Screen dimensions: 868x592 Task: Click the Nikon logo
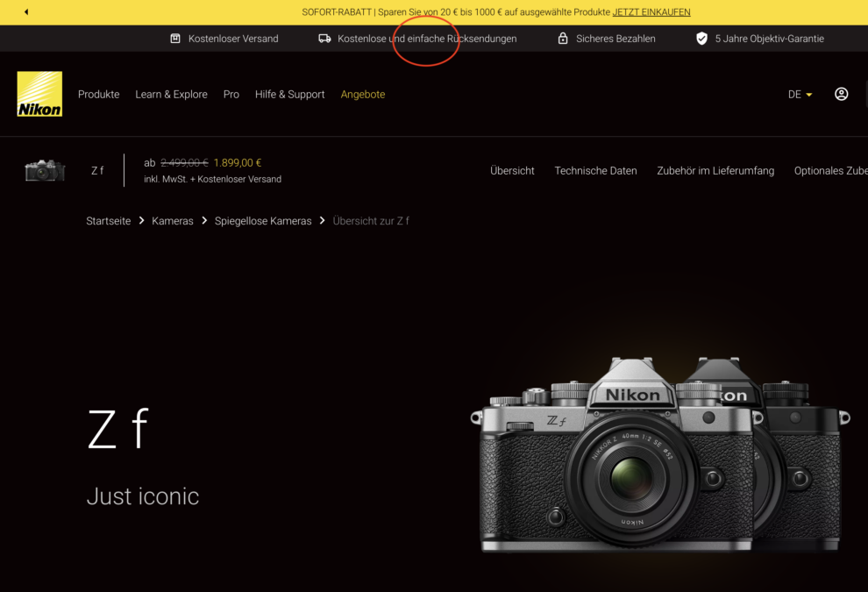coord(39,94)
